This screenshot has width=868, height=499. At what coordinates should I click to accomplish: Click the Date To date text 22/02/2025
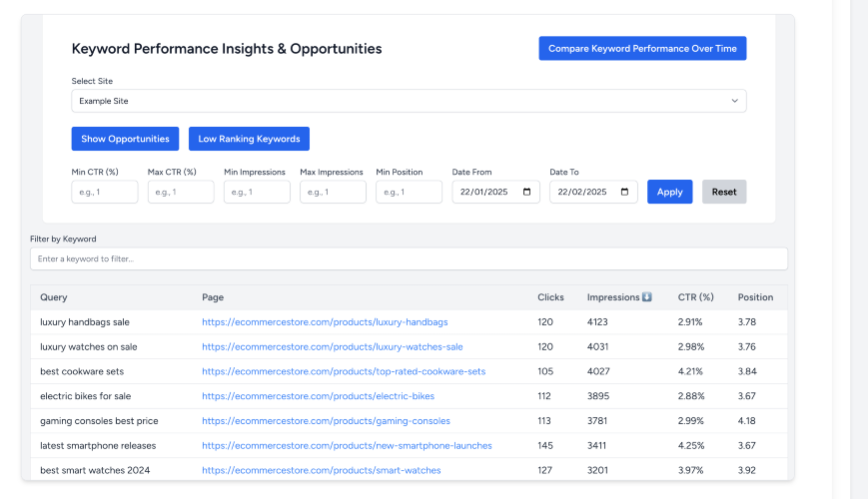tap(582, 192)
